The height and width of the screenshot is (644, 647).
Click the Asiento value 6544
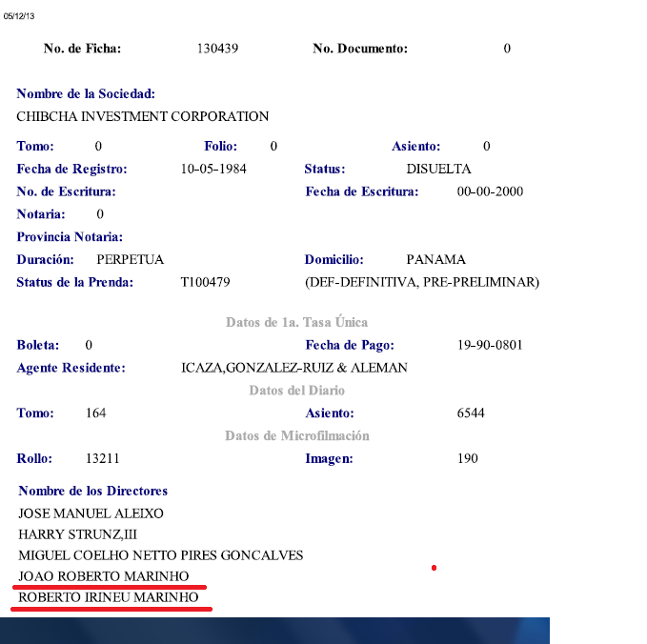coord(471,413)
